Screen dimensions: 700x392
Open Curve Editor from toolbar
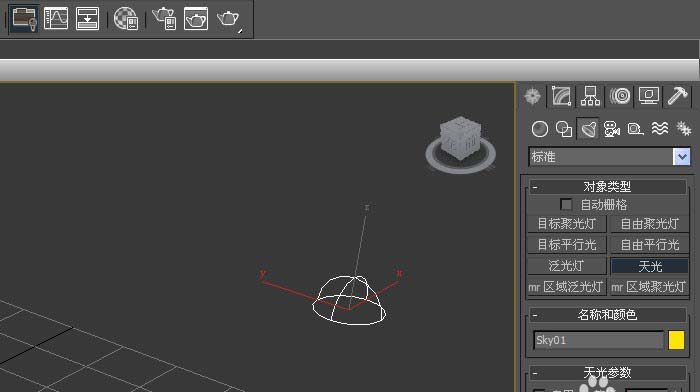pyautogui.click(x=56, y=19)
